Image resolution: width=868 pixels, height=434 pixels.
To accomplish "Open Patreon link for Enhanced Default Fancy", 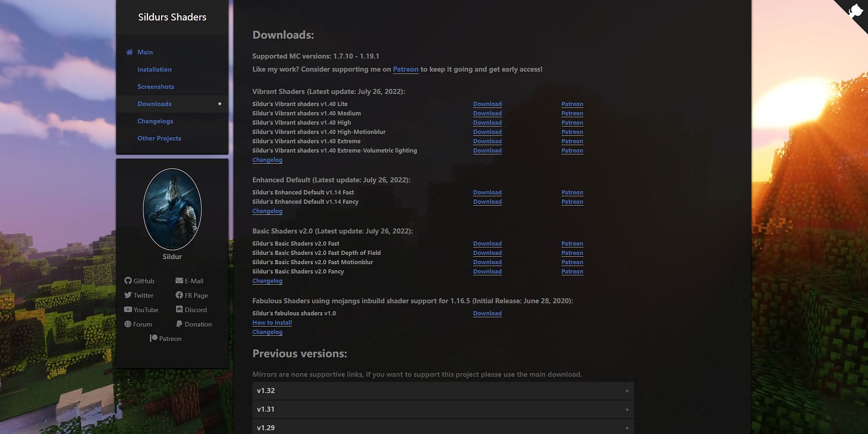I will click(572, 202).
